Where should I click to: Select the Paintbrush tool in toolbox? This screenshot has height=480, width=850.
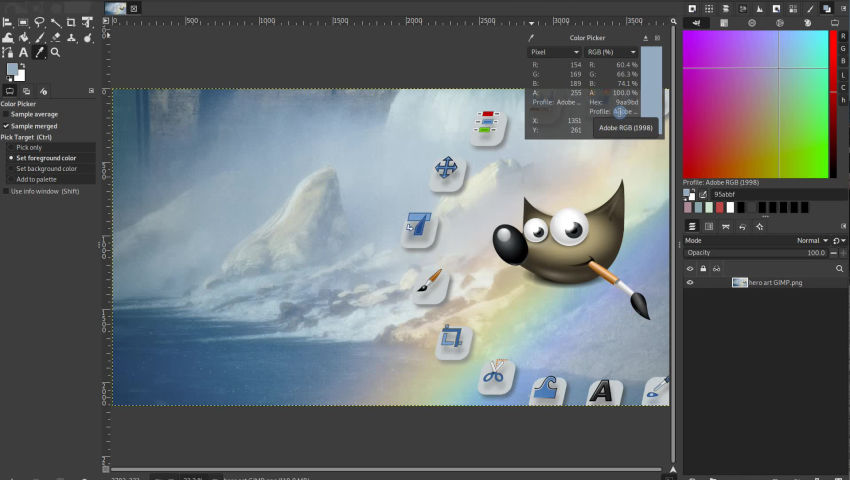click(x=39, y=37)
